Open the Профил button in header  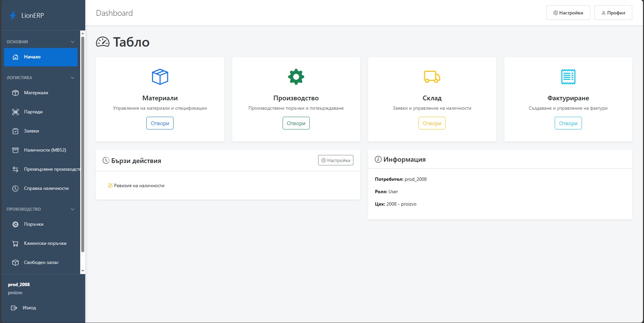(x=613, y=13)
